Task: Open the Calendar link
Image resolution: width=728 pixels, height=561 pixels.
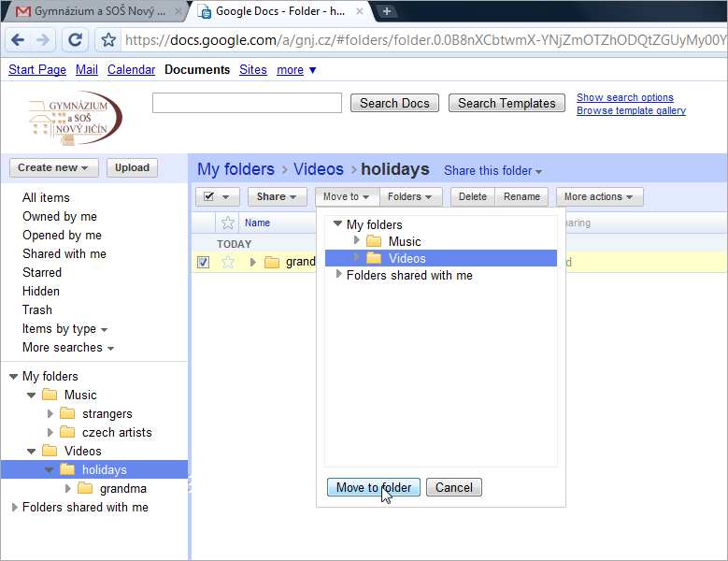Action: 131,70
